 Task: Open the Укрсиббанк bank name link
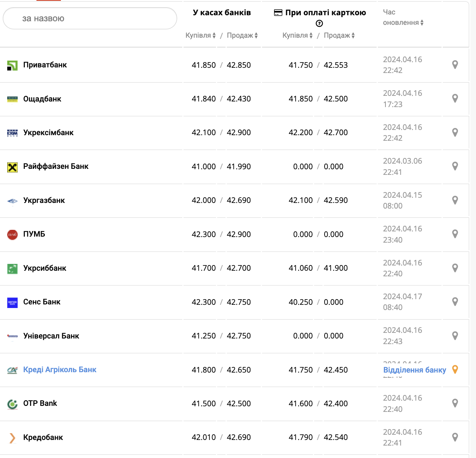click(x=44, y=268)
